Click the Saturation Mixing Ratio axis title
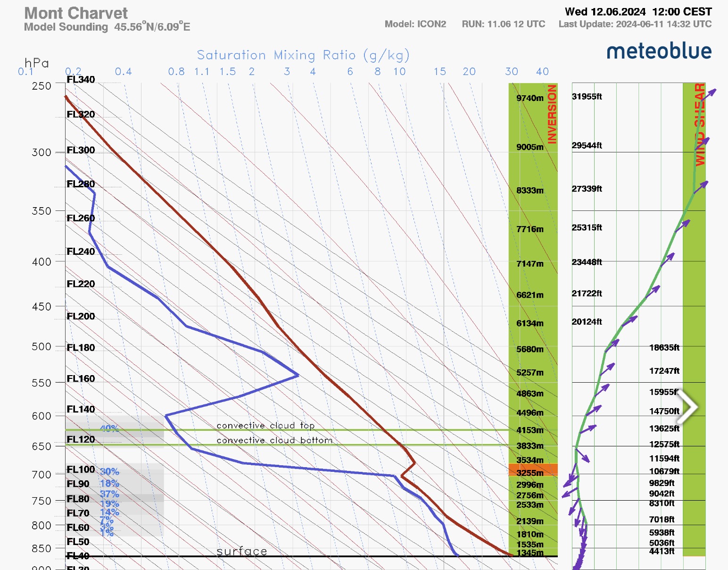The image size is (728, 570). (x=303, y=55)
